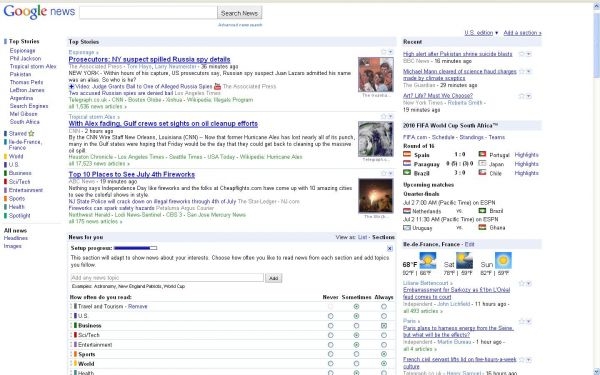
Task: Click the Sunday sunny weather icon
Action: point(503,261)
